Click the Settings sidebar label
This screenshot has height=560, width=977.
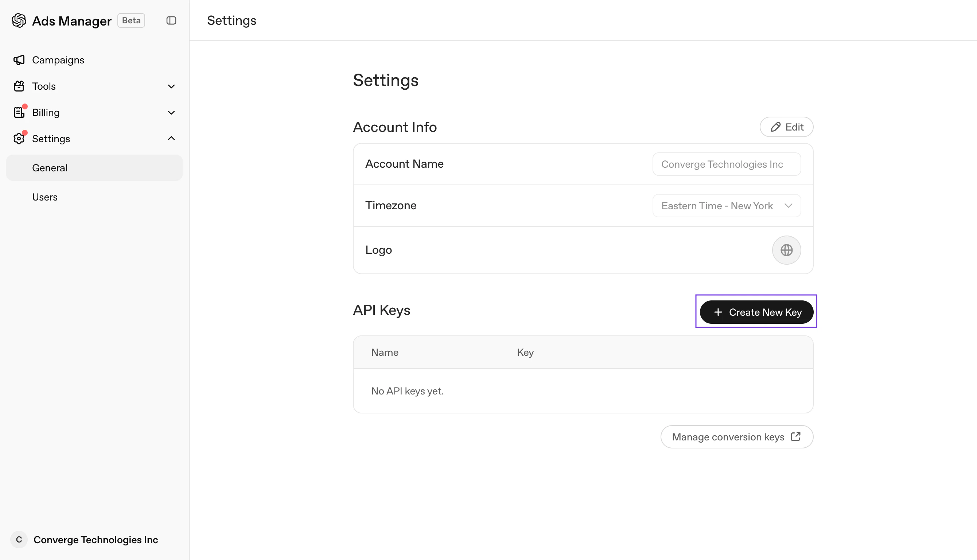click(x=51, y=139)
